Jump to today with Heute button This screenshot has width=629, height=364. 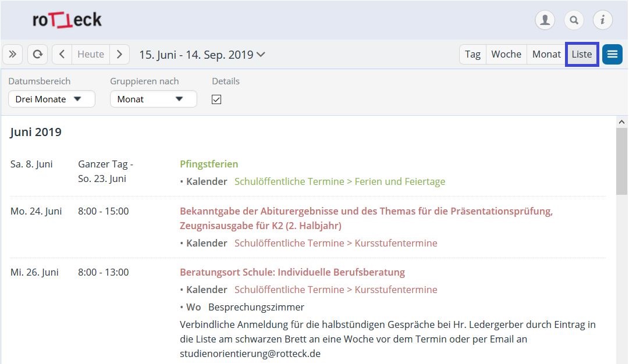91,54
